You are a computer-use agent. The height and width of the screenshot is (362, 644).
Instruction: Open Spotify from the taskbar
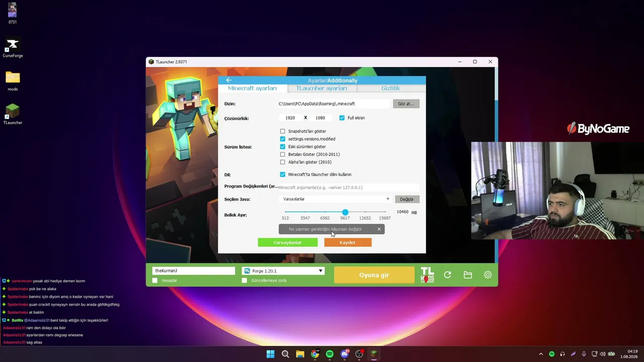click(x=330, y=354)
